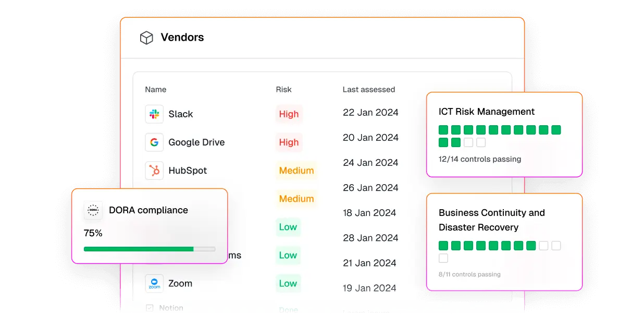The image size is (644, 314).
Task: Click the Slack logo icon
Action: (154, 114)
